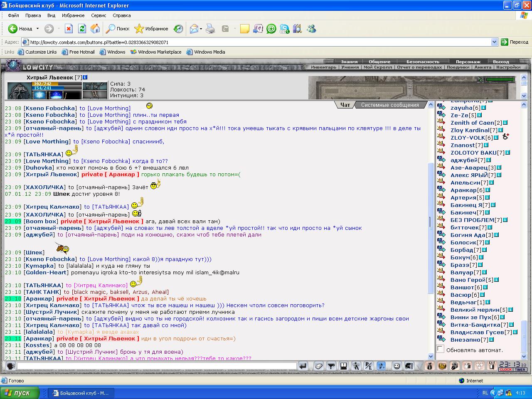Print the current page
The image size is (532, 399).
(211, 29)
